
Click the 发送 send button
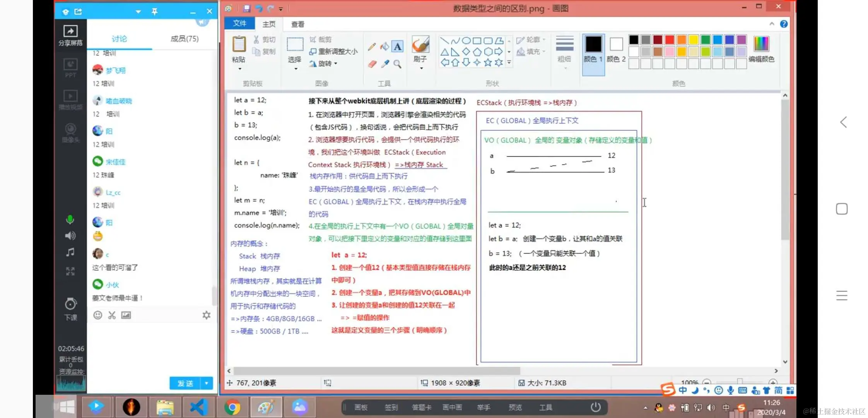(185, 383)
